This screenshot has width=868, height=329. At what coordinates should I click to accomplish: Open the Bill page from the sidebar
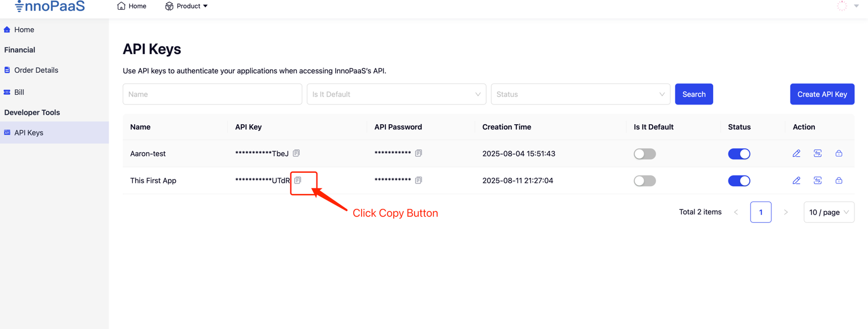point(19,92)
